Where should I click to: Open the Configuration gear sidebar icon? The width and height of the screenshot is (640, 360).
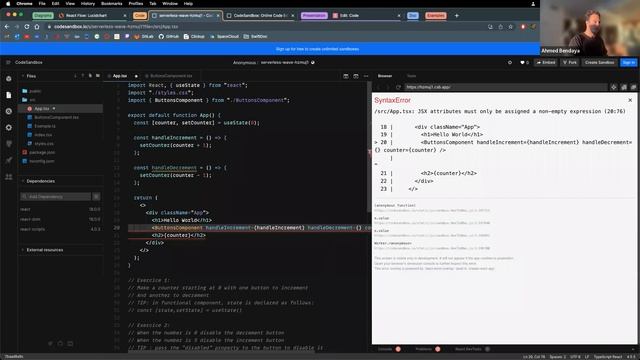click(9, 128)
